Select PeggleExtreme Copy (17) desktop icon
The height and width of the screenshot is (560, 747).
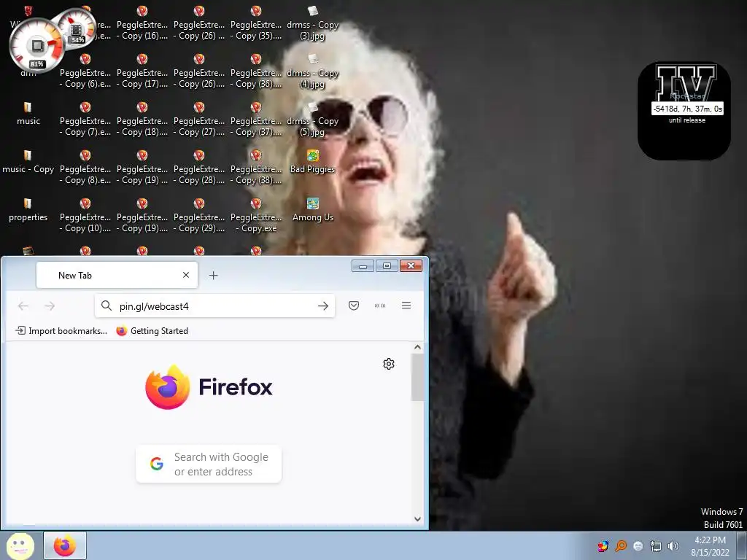point(142,71)
